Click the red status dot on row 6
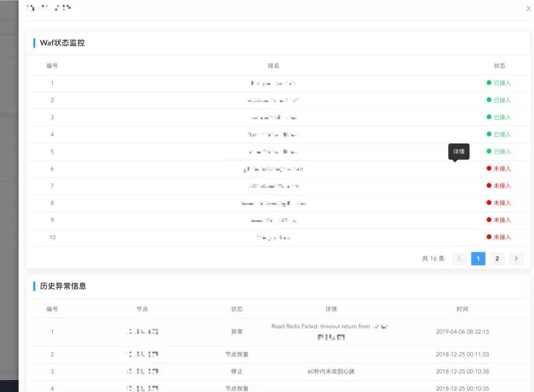The height and width of the screenshot is (392, 534). click(x=489, y=168)
